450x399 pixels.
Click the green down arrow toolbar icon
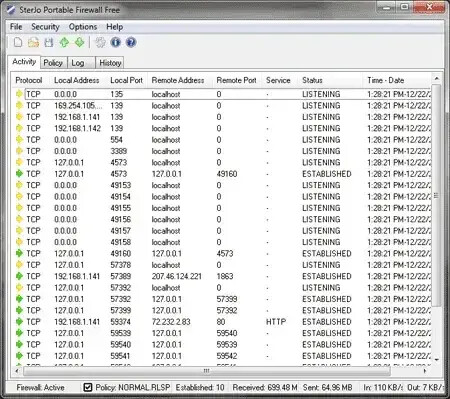pyautogui.click(x=79, y=42)
